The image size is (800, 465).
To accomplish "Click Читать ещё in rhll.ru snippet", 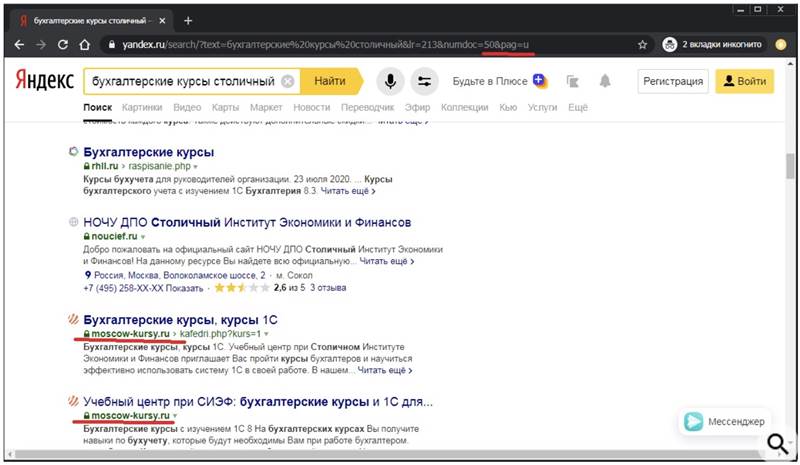I will point(347,191).
